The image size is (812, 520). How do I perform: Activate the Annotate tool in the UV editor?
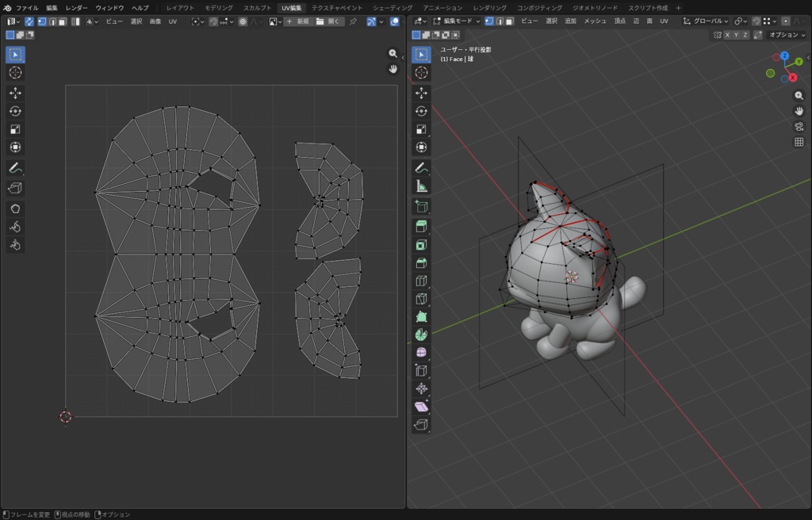[x=16, y=168]
